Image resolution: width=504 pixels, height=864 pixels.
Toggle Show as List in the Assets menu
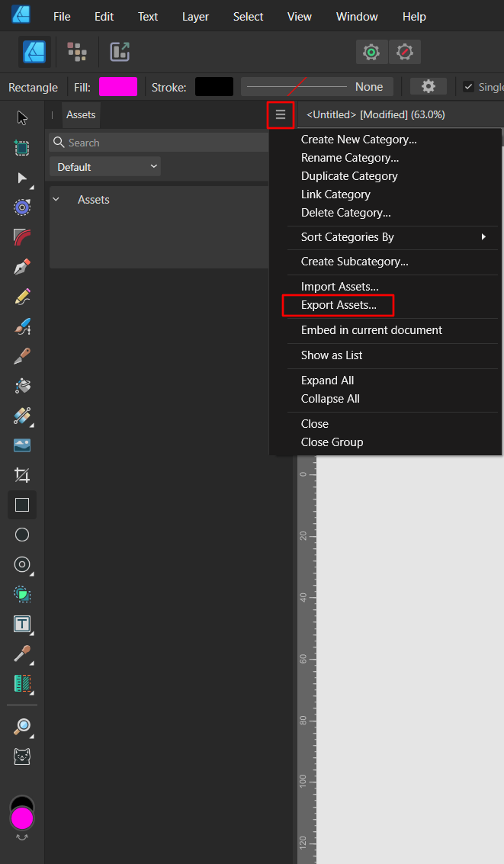point(331,355)
